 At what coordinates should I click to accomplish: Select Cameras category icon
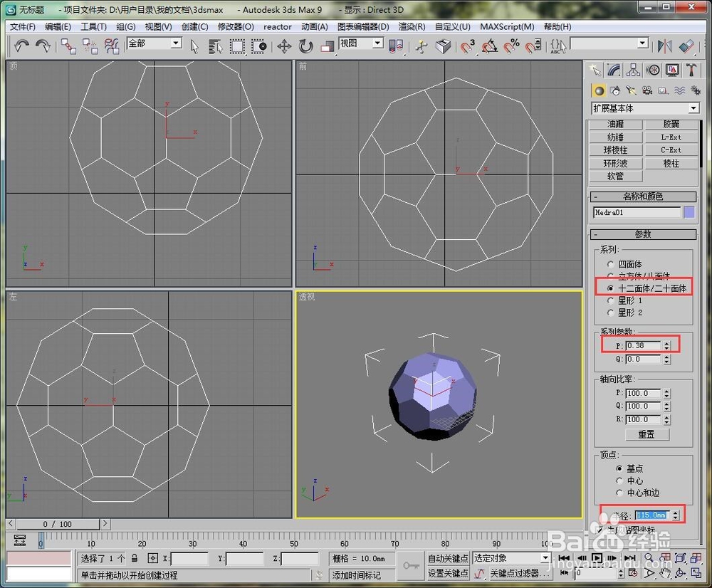coord(647,91)
